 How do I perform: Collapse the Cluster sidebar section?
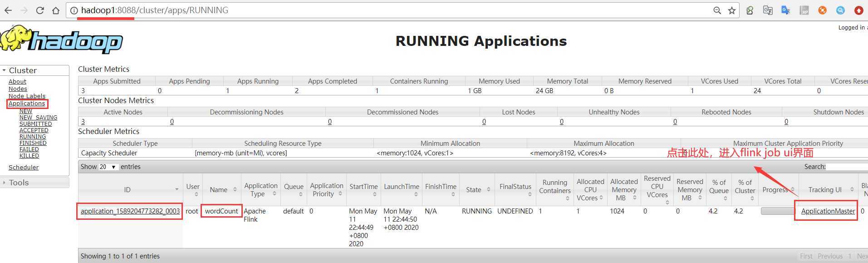point(34,70)
